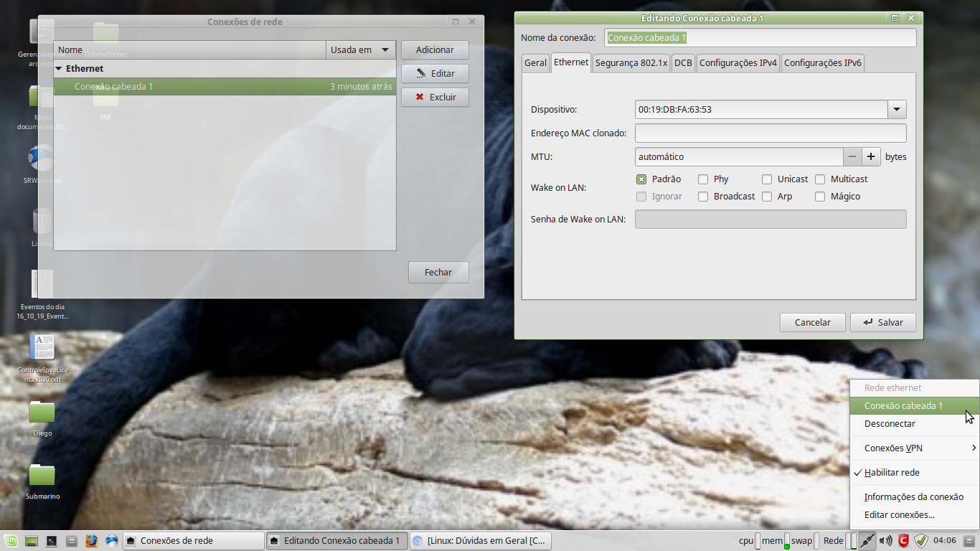Save the connection with the Salvar button
Image resolution: width=980 pixels, height=551 pixels.
pyautogui.click(x=883, y=323)
